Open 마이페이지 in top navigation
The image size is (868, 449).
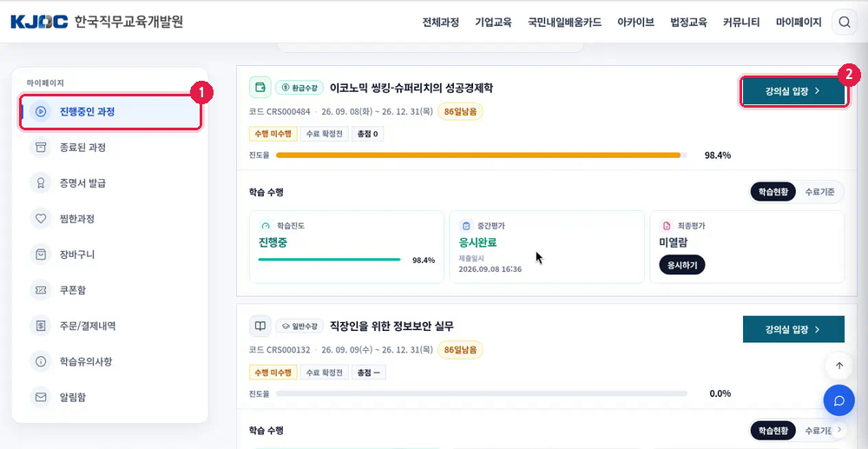point(799,23)
